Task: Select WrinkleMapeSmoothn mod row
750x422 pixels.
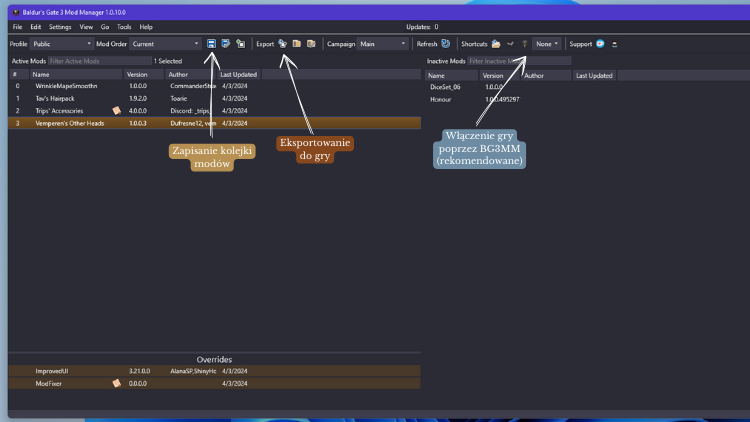Action: point(214,86)
